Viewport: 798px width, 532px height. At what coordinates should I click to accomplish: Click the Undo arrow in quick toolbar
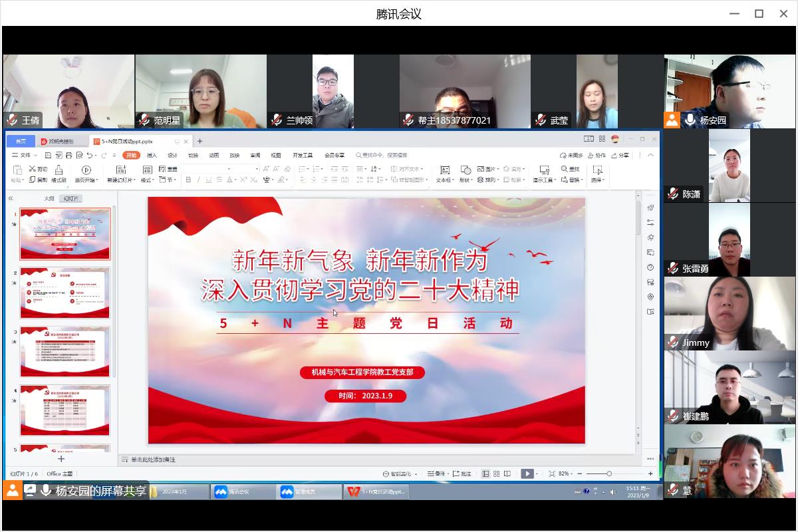pyautogui.click(x=90, y=155)
